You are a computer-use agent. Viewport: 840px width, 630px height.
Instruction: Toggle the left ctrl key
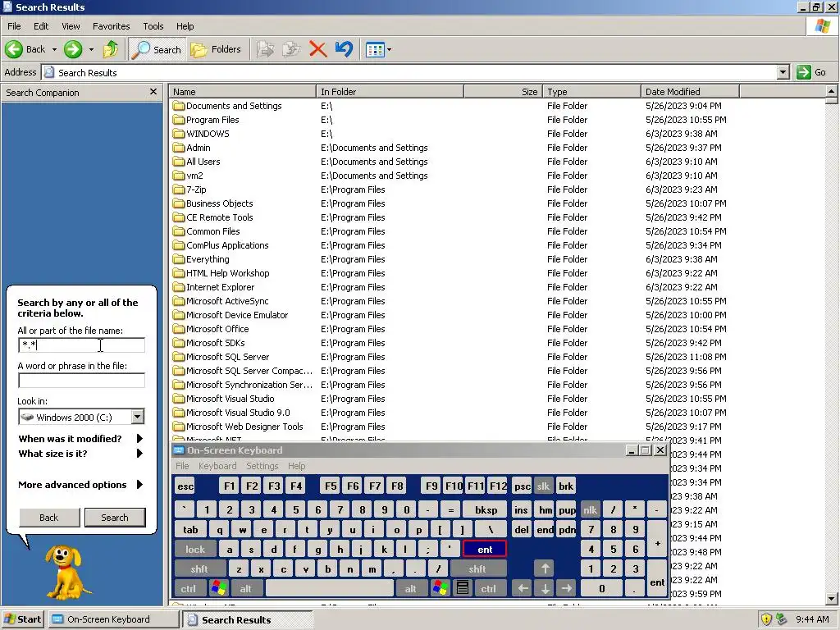[x=189, y=588]
